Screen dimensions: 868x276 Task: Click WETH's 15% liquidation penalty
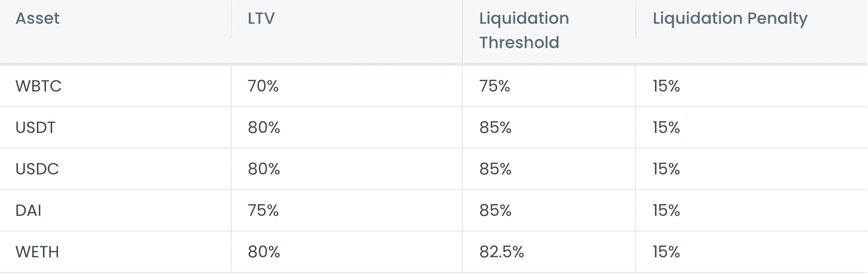(666, 252)
